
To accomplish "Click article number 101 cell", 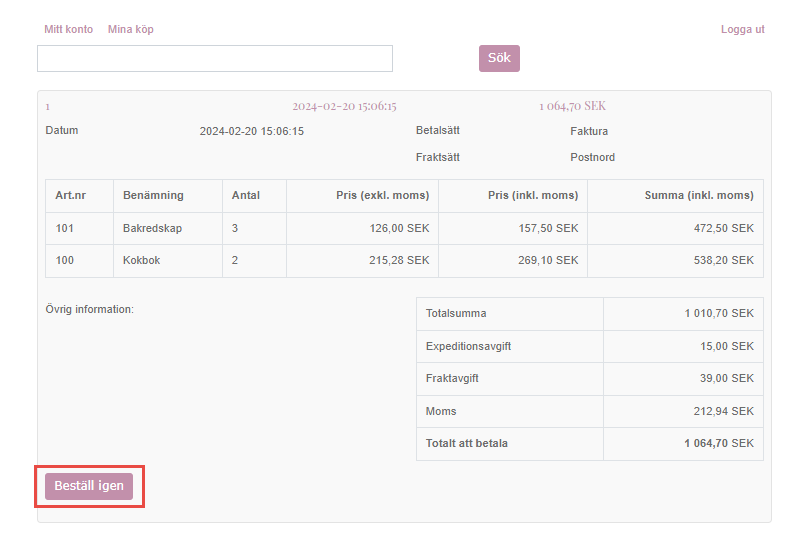I will click(x=65, y=229).
